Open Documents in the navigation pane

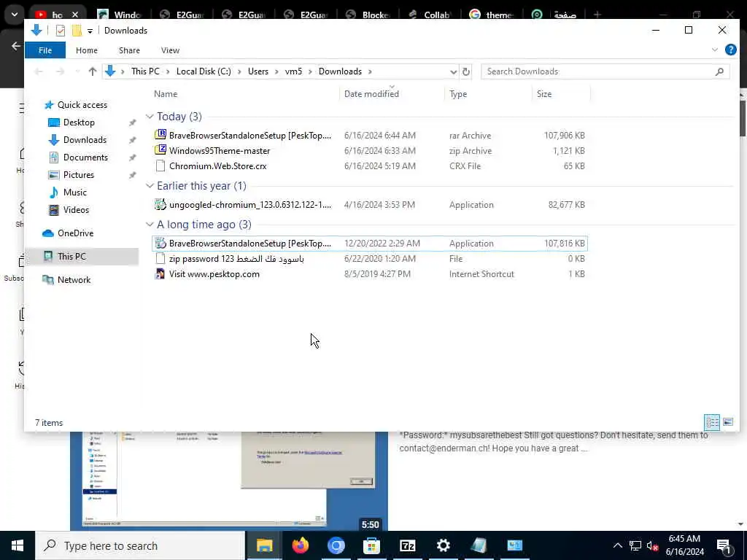85,157
